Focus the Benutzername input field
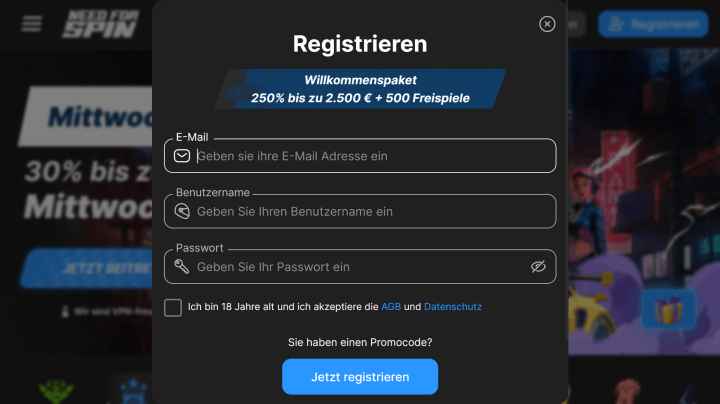Screen dimensions: 720x404 pos(370,212)
